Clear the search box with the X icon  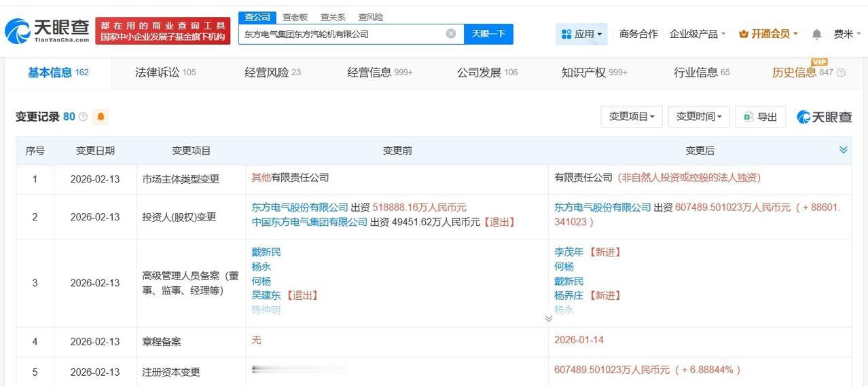[x=451, y=34]
